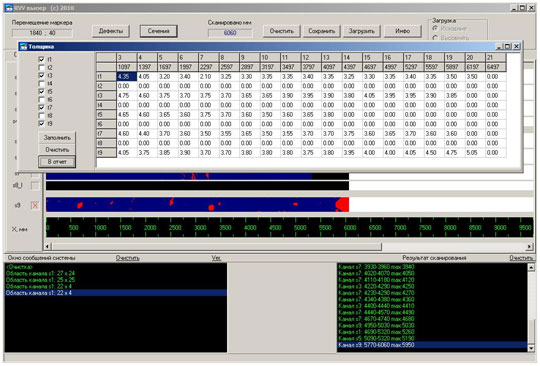The image size is (540, 366).
Task: Check the t4 checkbox
Action: pyautogui.click(x=41, y=83)
